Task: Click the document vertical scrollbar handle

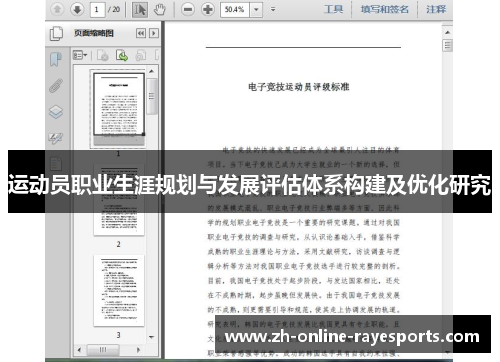Action: point(447,45)
